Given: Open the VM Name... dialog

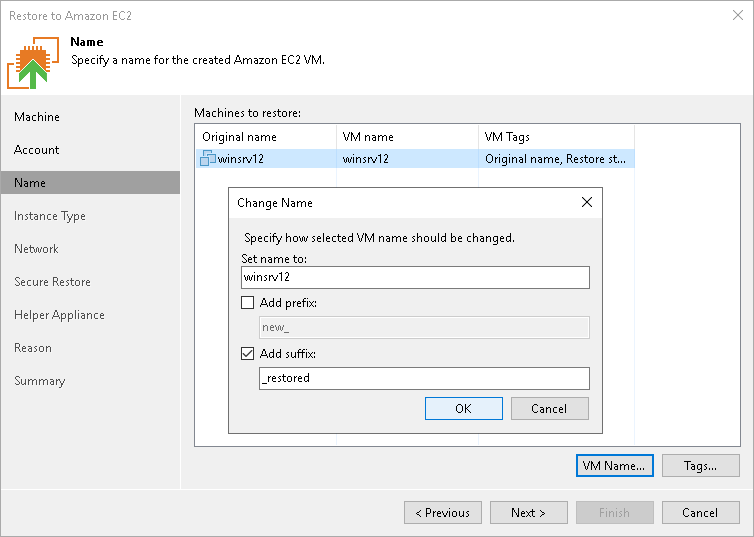Looking at the screenshot, I should (615, 466).
